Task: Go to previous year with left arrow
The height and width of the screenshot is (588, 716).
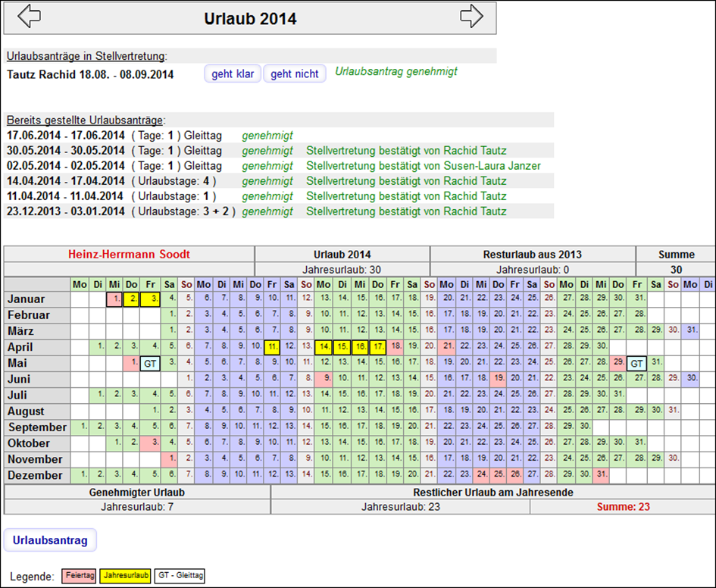Action: click(x=30, y=17)
